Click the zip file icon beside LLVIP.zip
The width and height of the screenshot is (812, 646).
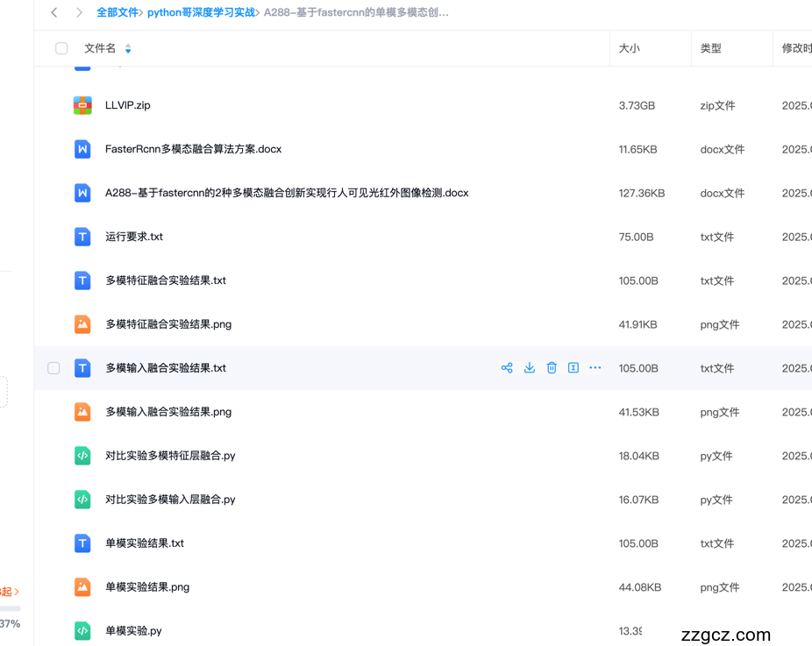tap(82, 104)
